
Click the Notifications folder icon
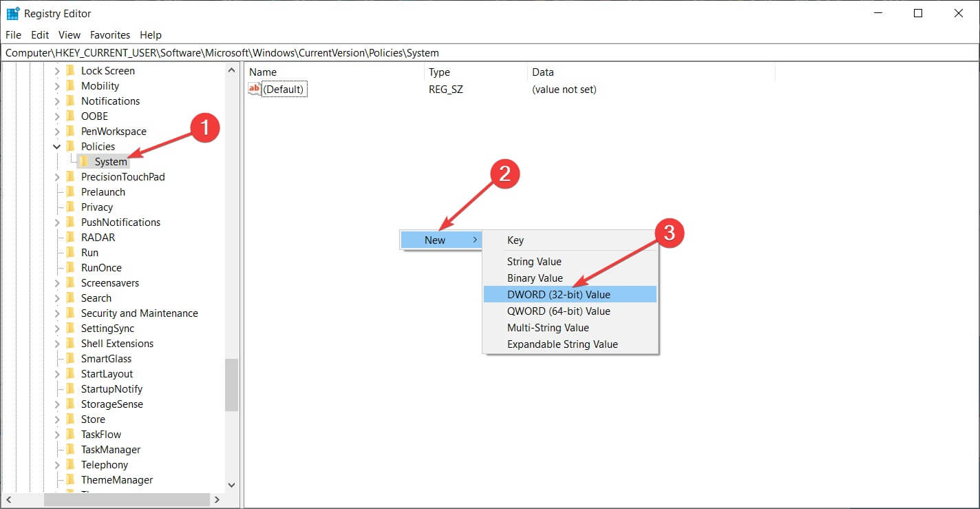(x=70, y=101)
